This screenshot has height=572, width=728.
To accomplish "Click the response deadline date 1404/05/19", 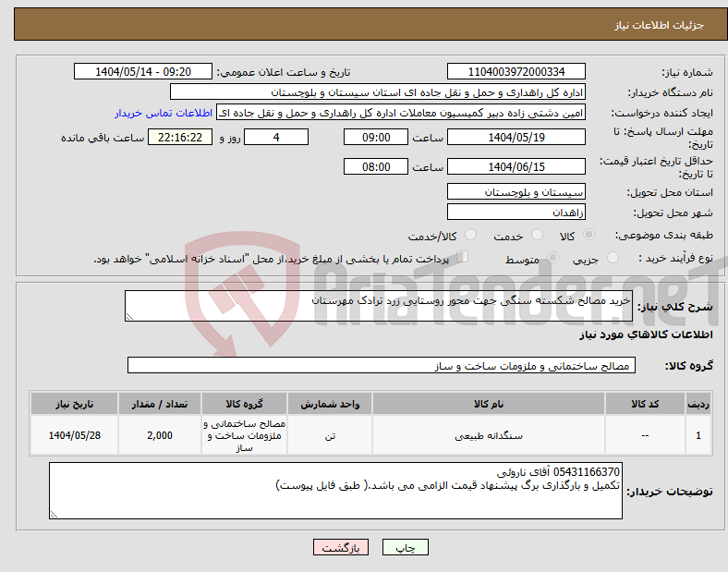I will (516, 137).
